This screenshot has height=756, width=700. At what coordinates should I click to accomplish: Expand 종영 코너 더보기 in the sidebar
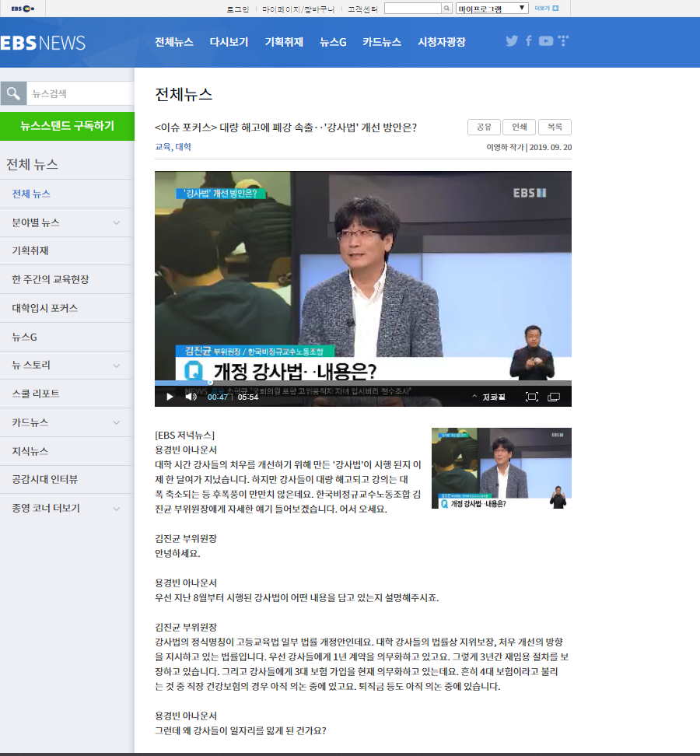pos(117,509)
